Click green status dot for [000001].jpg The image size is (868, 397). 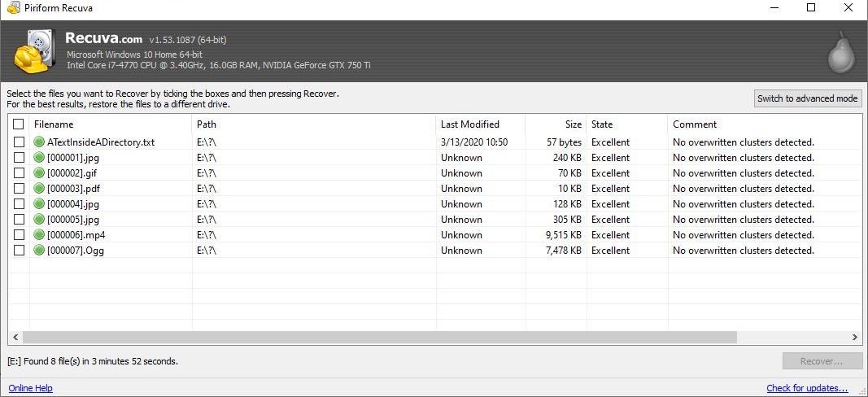click(39, 158)
